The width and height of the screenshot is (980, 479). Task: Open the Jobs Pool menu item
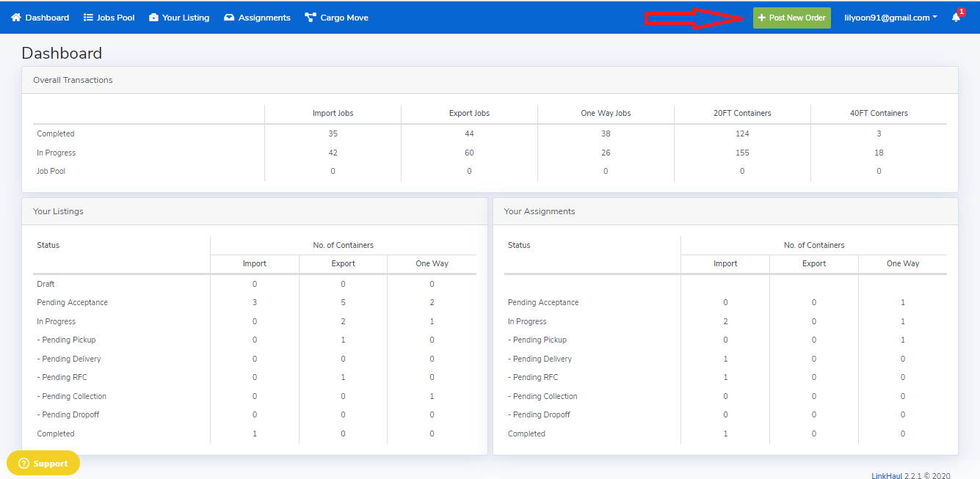tap(115, 18)
